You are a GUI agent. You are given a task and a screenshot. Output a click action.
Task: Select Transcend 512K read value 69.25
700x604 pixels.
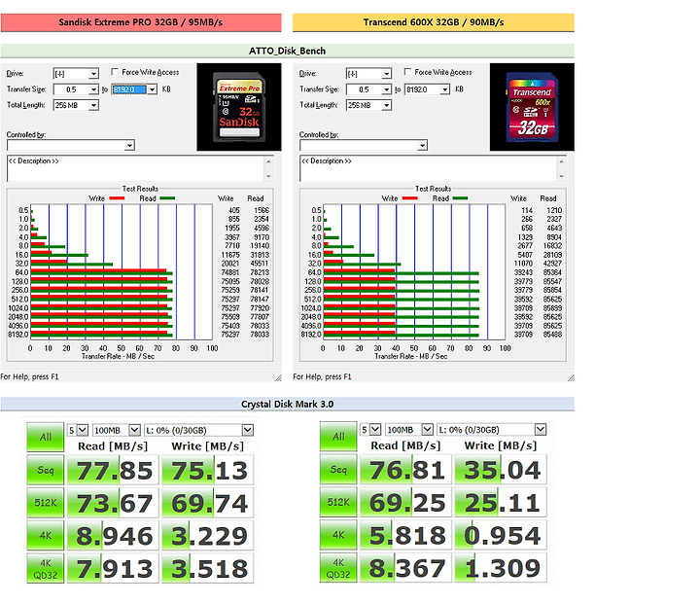[405, 503]
